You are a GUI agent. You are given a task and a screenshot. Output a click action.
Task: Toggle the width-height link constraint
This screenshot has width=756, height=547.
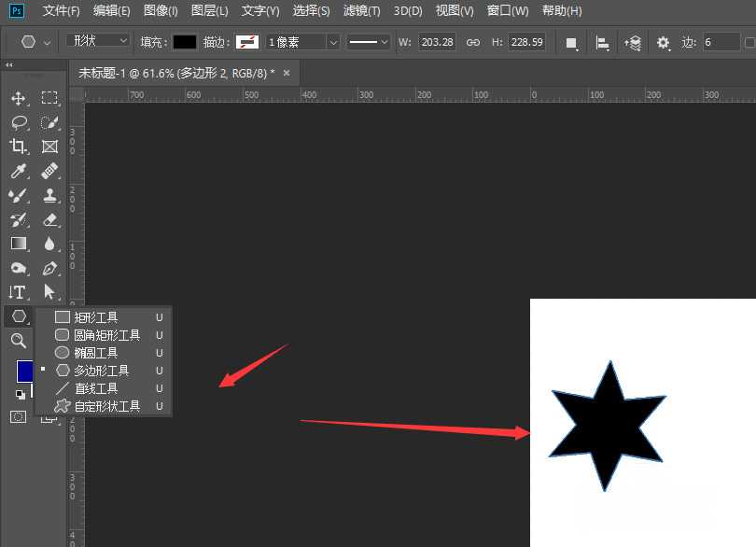pyautogui.click(x=473, y=42)
